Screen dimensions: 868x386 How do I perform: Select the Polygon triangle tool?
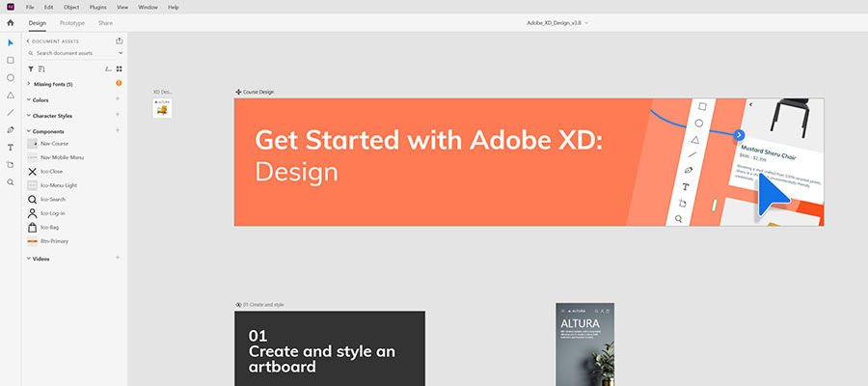click(x=10, y=95)
